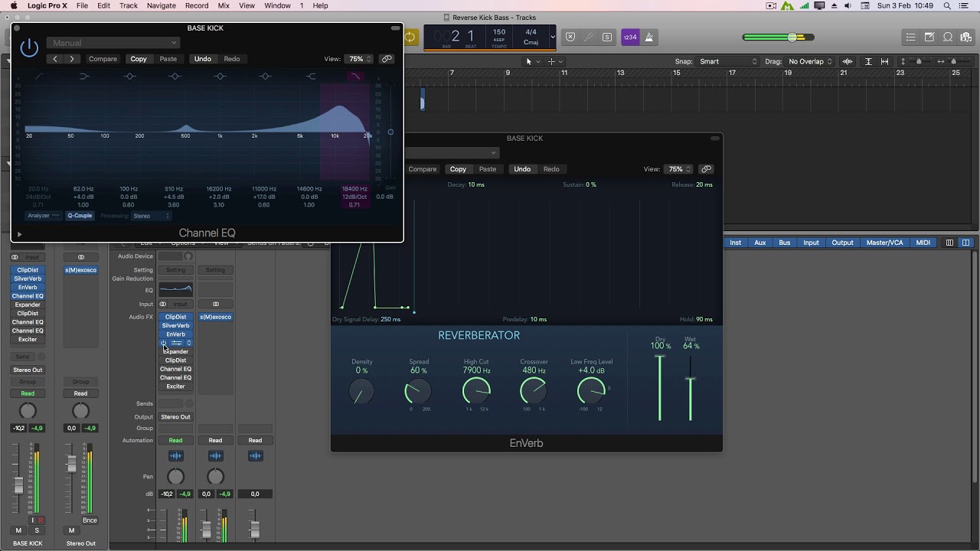Open the Mix menu

pos(224,5)
